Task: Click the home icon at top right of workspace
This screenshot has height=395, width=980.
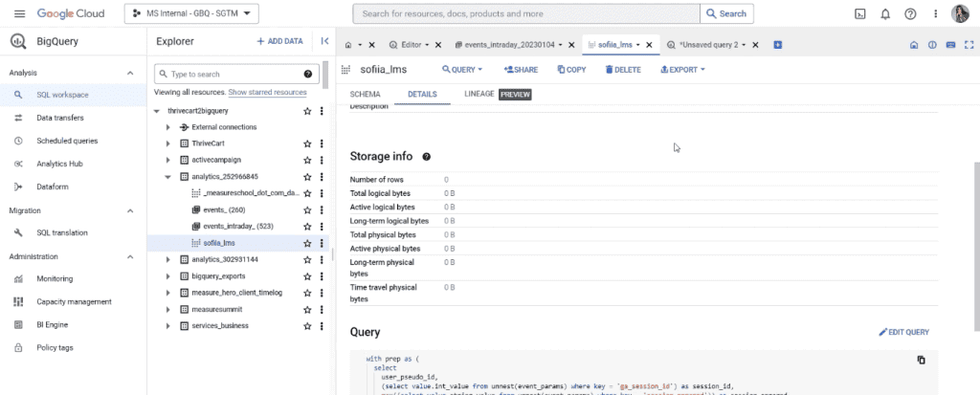Action: (913, 45)
